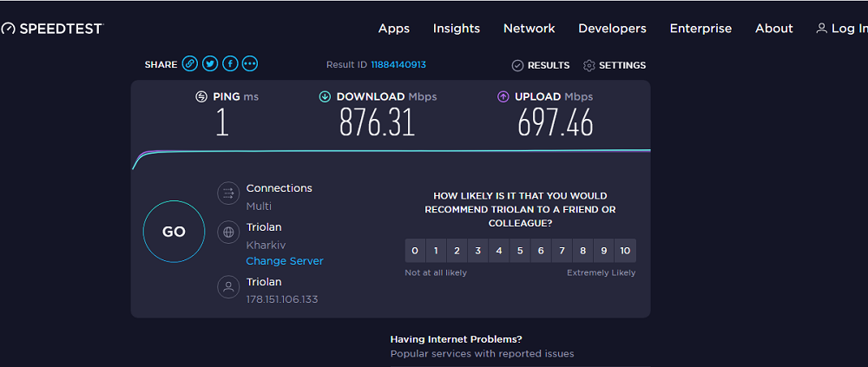Viewport: 868px width, 367px height.
Task: Open more share options ellipsis icon
Action: [x=250, y=64]
